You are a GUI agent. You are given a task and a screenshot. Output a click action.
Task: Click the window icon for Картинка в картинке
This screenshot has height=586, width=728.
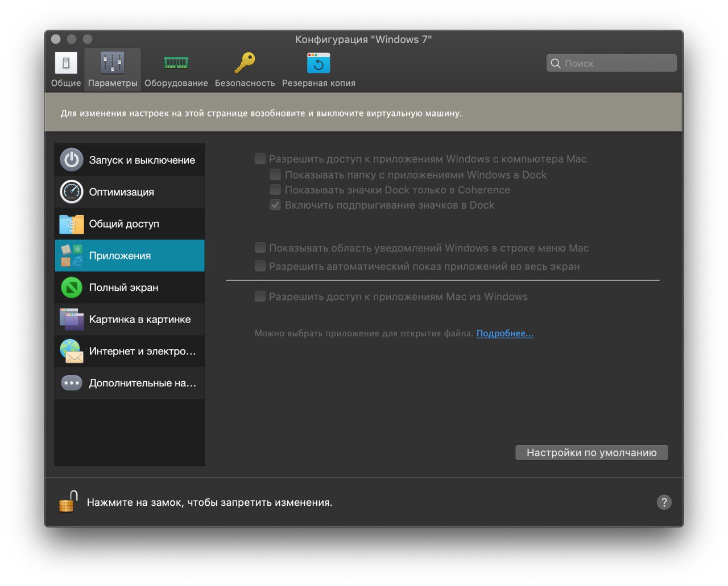(72, 319)
